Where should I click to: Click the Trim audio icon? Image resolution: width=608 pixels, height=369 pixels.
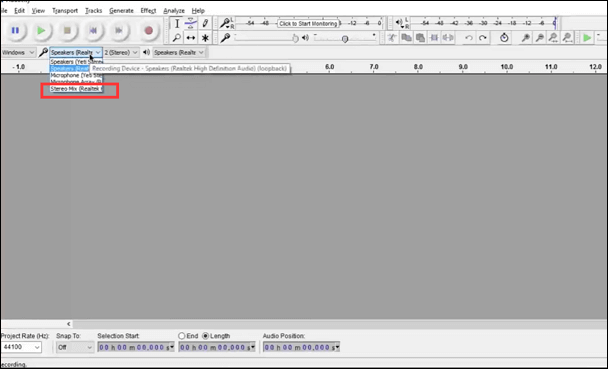(x=434, y=38)
